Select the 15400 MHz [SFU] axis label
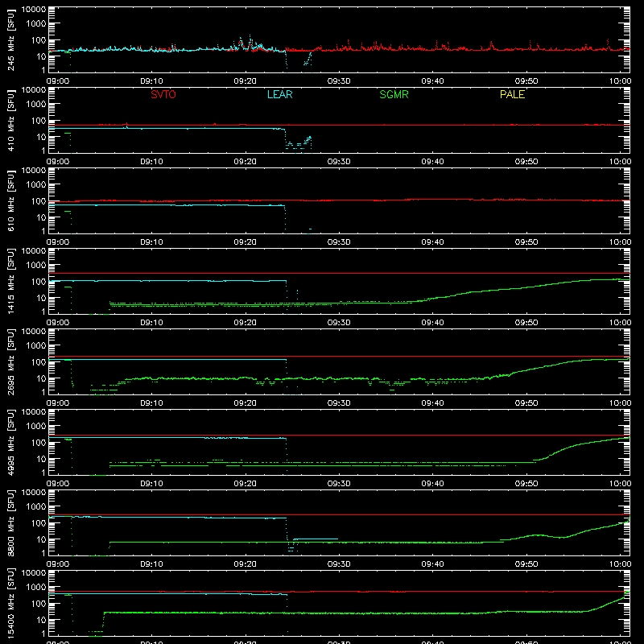This screenshot has height=644, width=644. pyautogui.click(x=10, y=603)
